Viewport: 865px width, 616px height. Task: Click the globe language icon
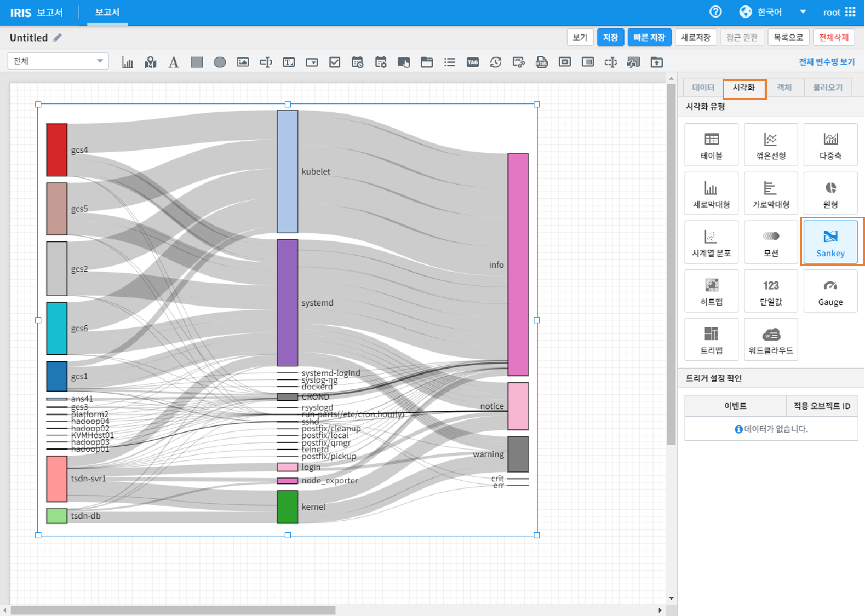pos(745,12)
